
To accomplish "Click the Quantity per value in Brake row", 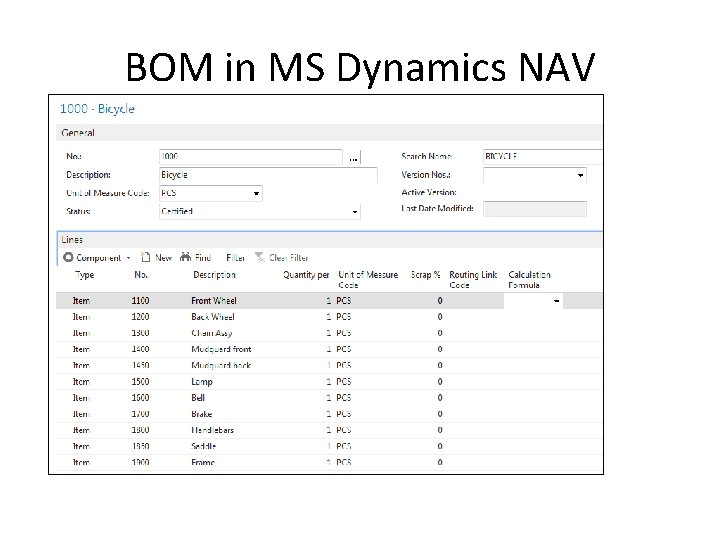I will [x=329, y=414].
